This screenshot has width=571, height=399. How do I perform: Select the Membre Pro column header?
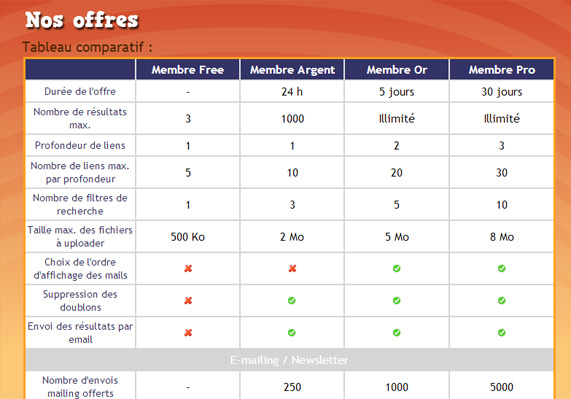(501, 70)
